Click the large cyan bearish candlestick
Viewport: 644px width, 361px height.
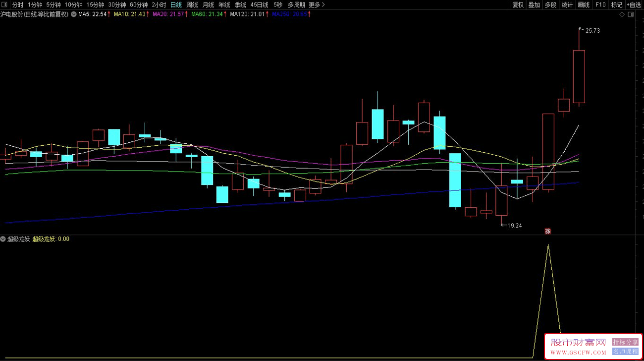pos(455,180)
